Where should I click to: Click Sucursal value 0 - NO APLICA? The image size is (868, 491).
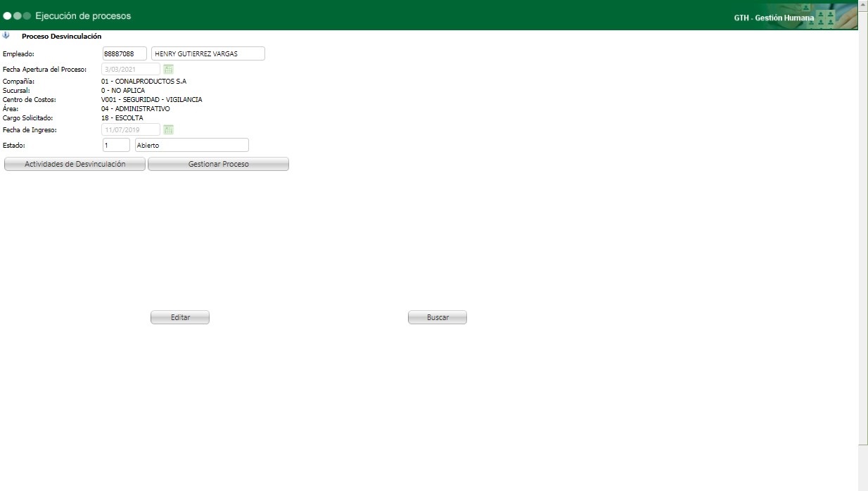[x=123, y=91]
